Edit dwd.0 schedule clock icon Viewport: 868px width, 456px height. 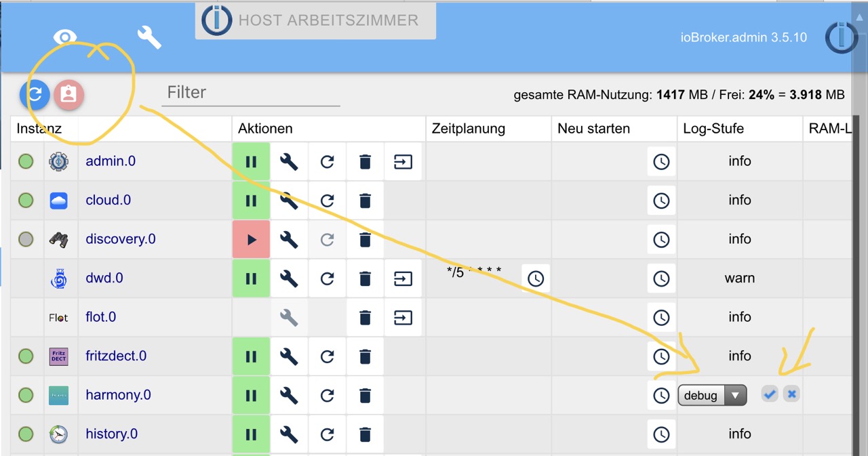(536, 278)
